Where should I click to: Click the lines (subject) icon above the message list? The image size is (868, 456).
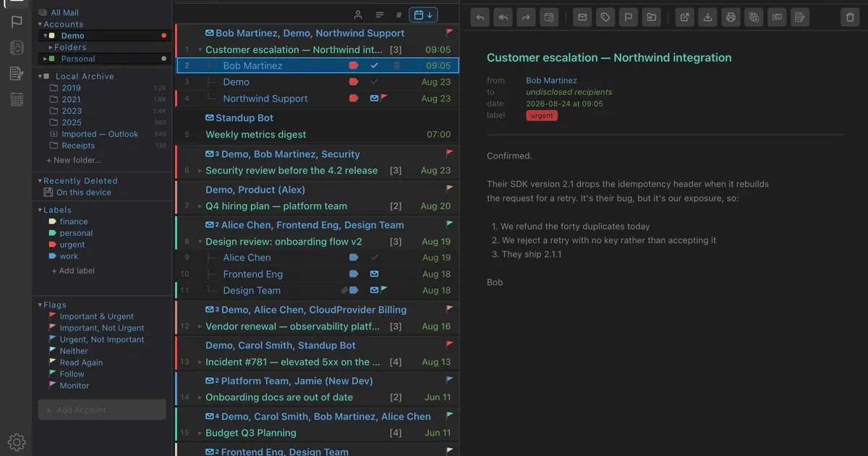click(x=380, y=14)
